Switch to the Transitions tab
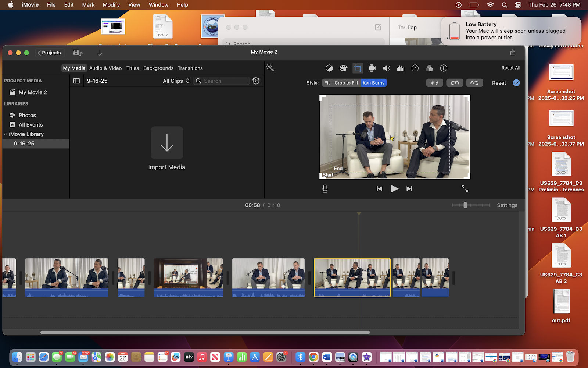 pyautogui.click(x=190, y=68)
